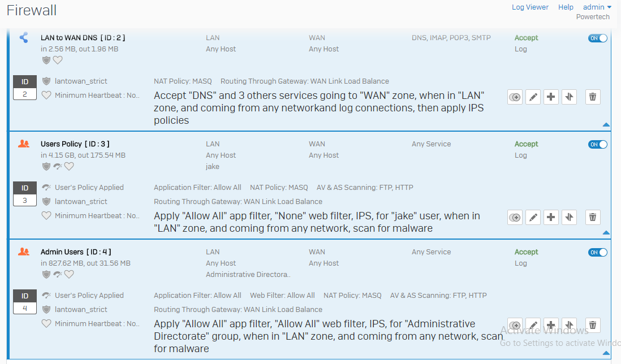Turn off the Admin Users rule switch
The height and width of the screenshot is (364, 621).
tap(598, 253)
